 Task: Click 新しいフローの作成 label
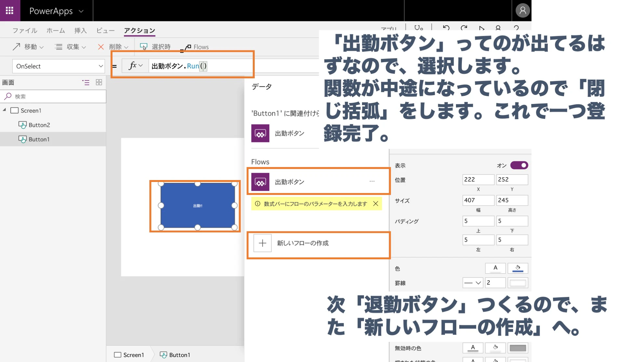[303, 243]
